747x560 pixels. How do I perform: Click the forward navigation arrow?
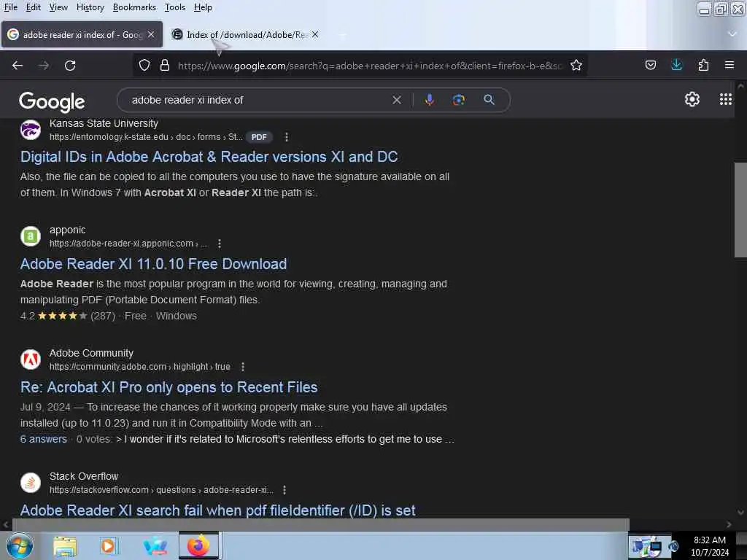pyautogui.click(x=44, y=65)
